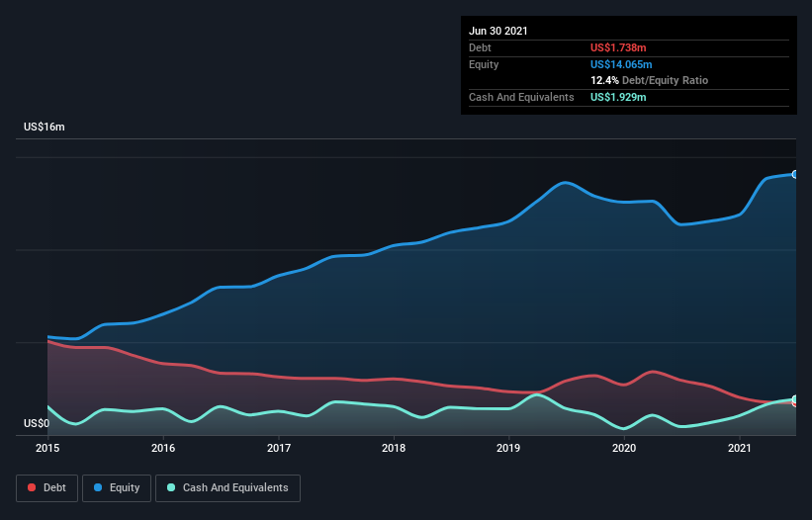Viewport: 812px width, 520px height.
Task: Click the 2019 x-axis label
Action: [508, 448]
